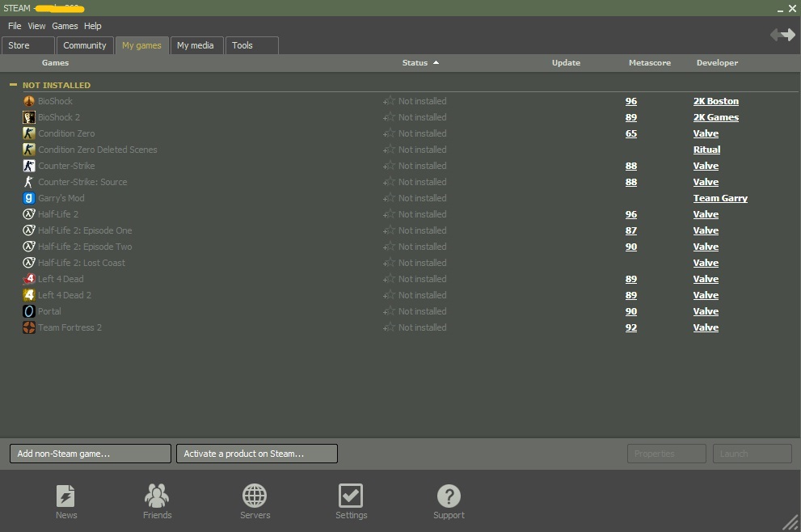The height and width of the screenshot is (532, 801).
Task: Open the 2K Games developer link
Action: click(x=715, y=117)
